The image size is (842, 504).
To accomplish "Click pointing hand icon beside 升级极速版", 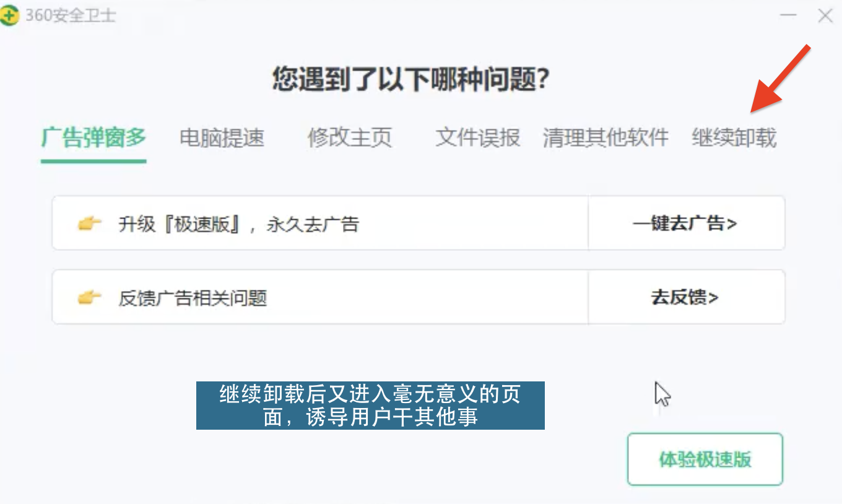I will [x=89, y=224].
